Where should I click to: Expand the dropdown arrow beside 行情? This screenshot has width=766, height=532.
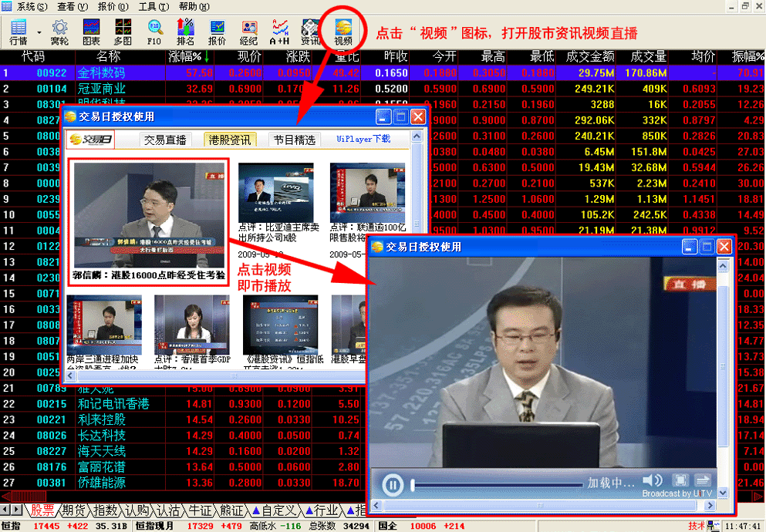(x=39, y=32)
